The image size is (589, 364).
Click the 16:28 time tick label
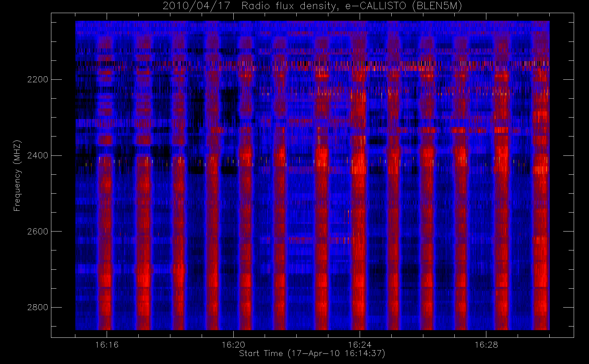tap(486, 345)
